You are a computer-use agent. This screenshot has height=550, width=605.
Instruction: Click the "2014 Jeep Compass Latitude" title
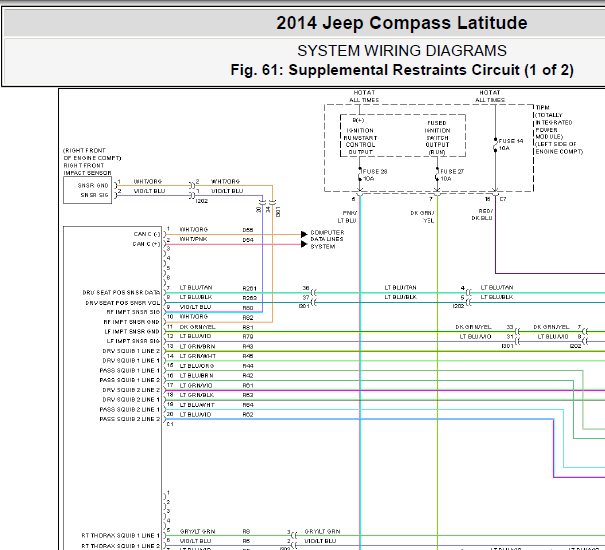(402, 23)
